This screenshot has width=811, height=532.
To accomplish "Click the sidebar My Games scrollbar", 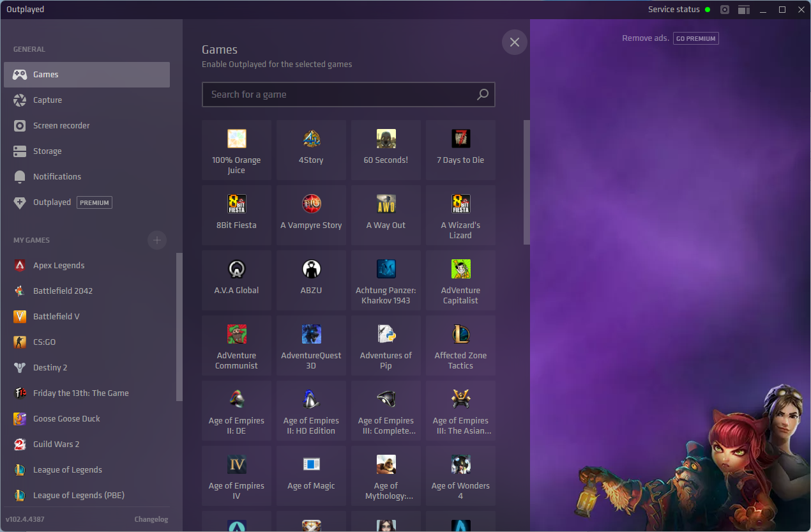I will coord(179,327).
